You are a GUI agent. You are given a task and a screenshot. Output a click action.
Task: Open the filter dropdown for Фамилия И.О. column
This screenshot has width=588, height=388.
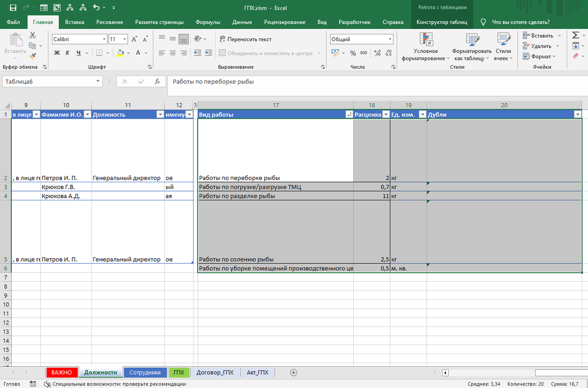[87, 115]
